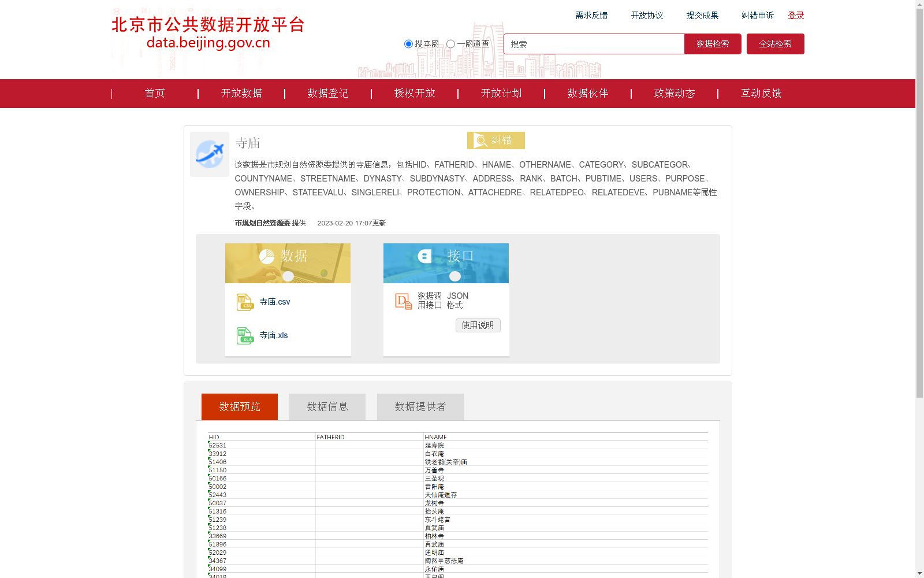Click the 纠错 magnifier button
This screenshot has height=578, width=924.
coord(496,140)
